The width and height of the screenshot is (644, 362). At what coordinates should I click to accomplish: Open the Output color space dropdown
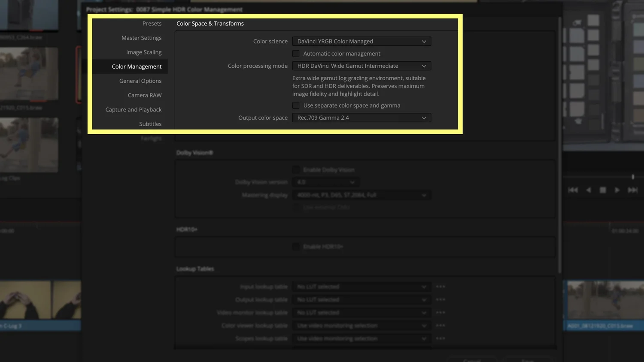click(361, 118)
